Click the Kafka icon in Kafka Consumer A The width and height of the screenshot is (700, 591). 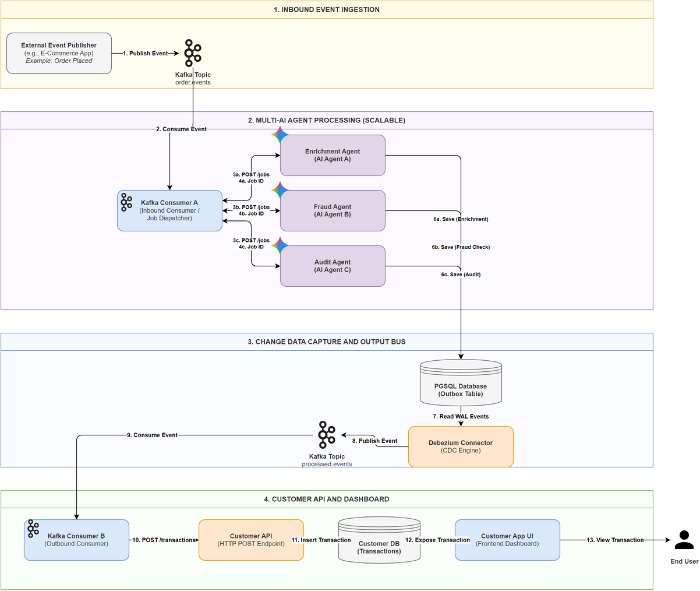[126, 202]
